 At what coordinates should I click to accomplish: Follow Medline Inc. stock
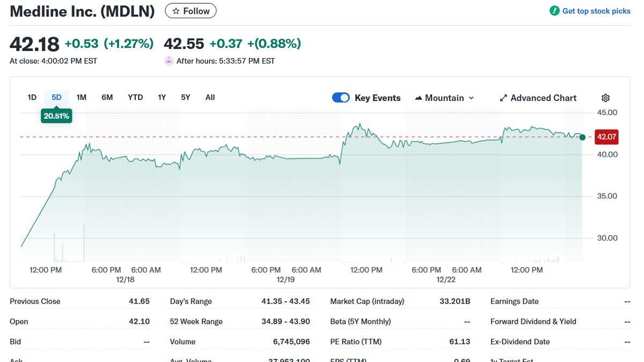pos(191,11)
